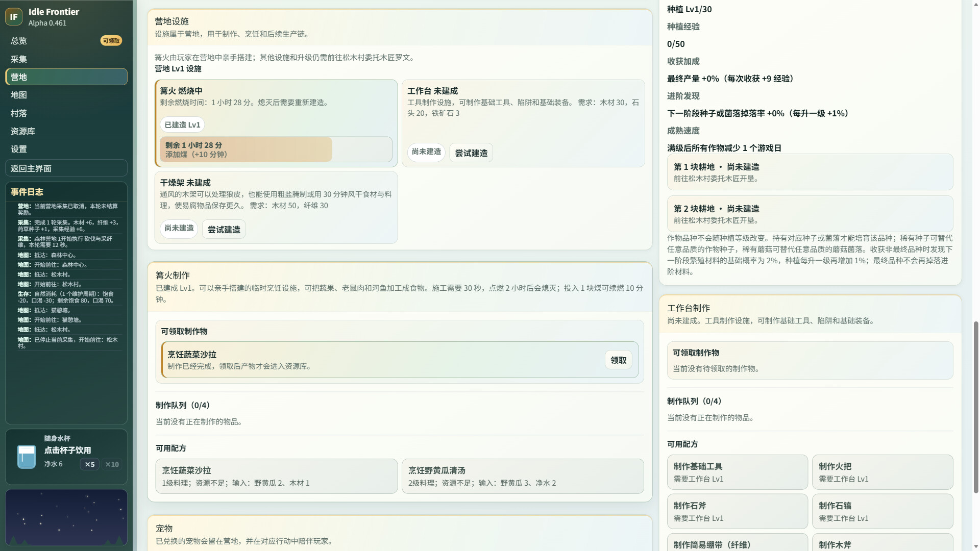980x551 pixels.
Task: Click the scrollbar down arrow
Action: tap(976, 546)
